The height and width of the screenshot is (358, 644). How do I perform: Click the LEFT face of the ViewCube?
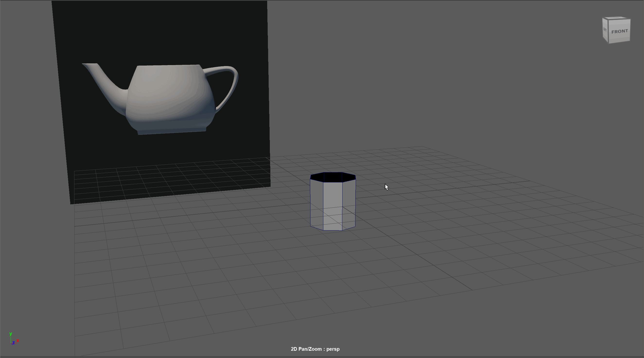pyautogui.click(x=605, y=30)
